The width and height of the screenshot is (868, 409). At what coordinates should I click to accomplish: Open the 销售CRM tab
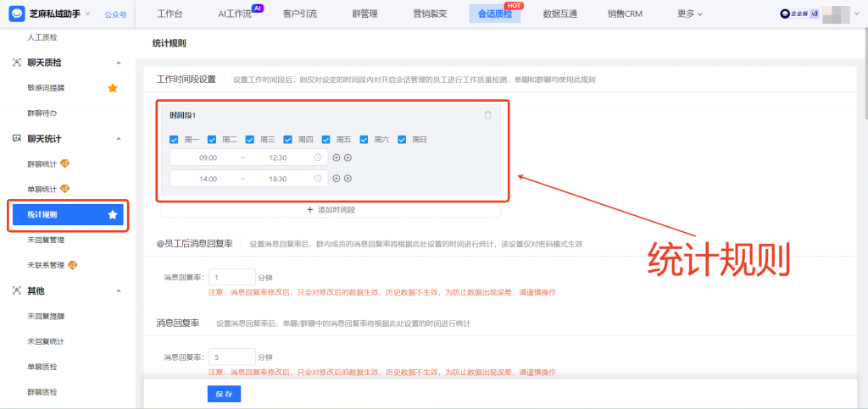pos(626,14)
